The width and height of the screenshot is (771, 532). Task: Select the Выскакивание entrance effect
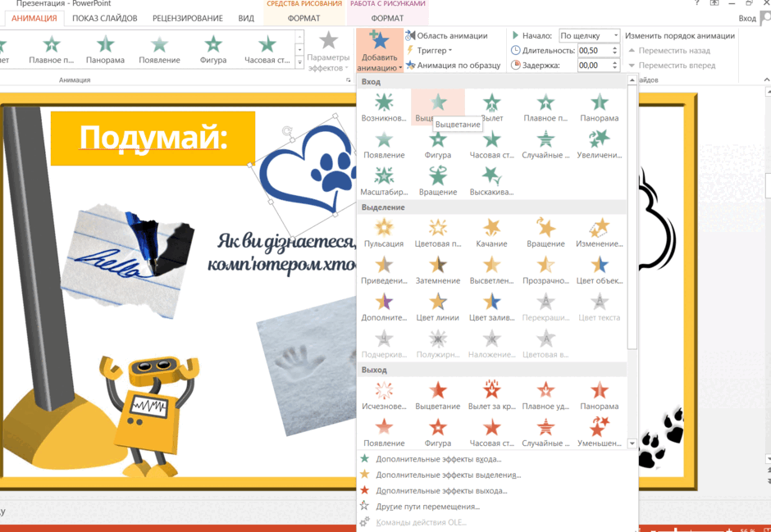(491, 181)
